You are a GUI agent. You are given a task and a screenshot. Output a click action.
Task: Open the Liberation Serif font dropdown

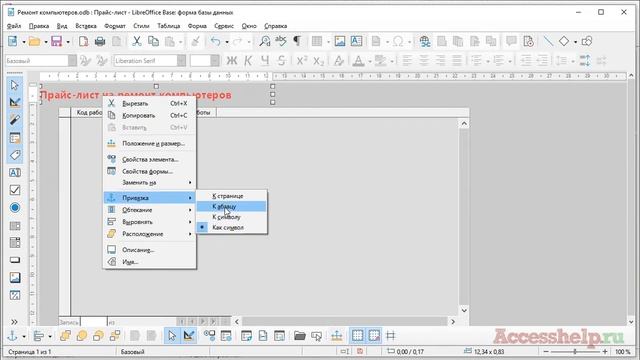(182, 61)
